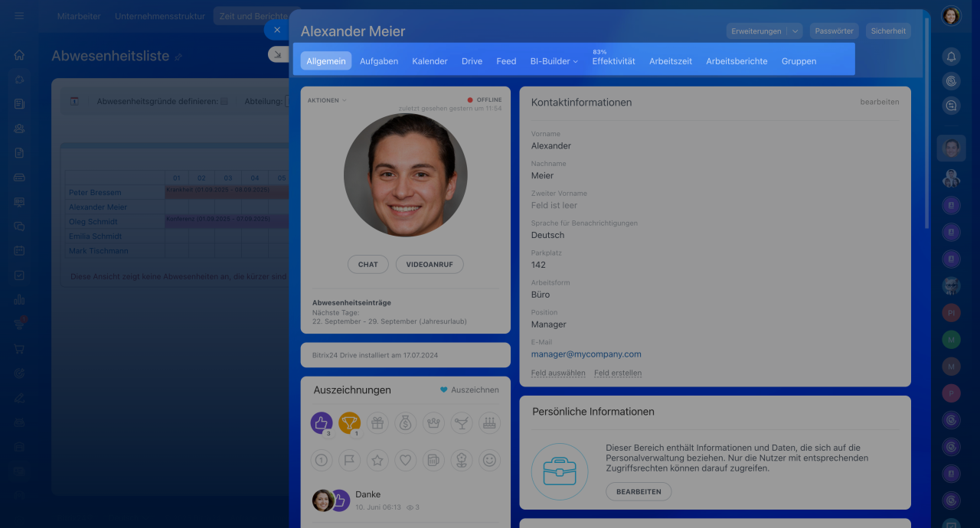Open the hamburger menu at top left
The height and width of the screenshot is (528, 980).
tap(19, 16)
